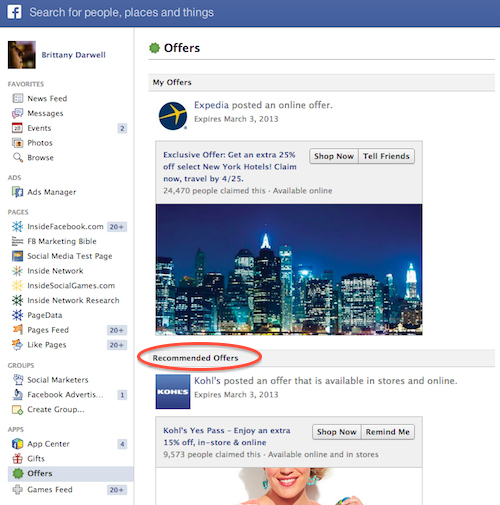Viewport: 500px width, 505px height.
Task: Open Brittany Darwell profile link
Action: point(73,55)
